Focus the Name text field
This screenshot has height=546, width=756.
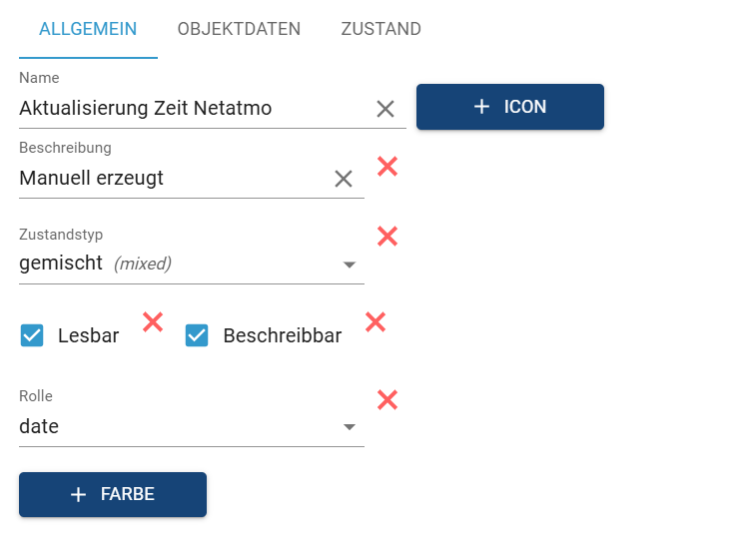coord(190,109)
